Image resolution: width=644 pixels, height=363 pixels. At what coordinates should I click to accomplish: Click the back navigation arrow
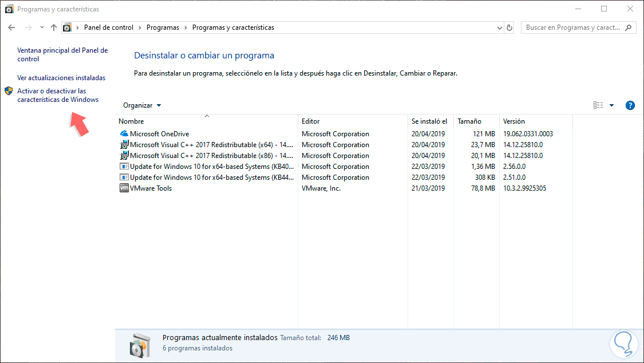11,27
